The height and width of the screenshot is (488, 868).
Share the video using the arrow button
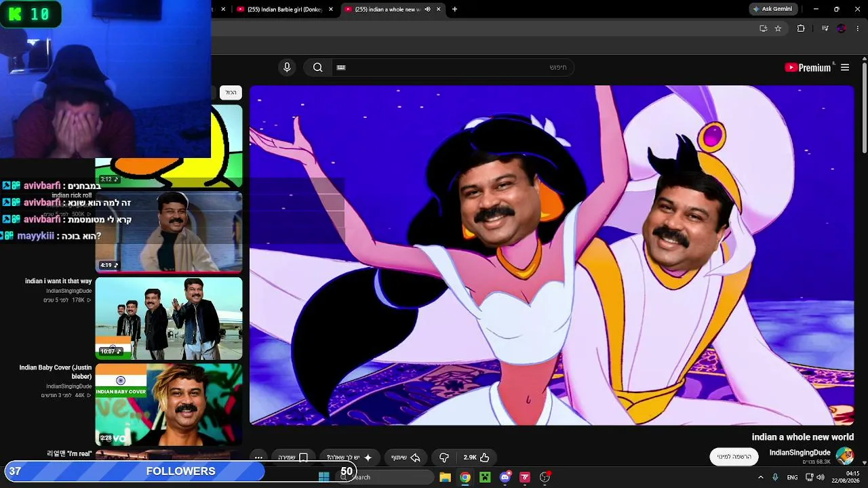pyautogui.click(x=406, y=457)
